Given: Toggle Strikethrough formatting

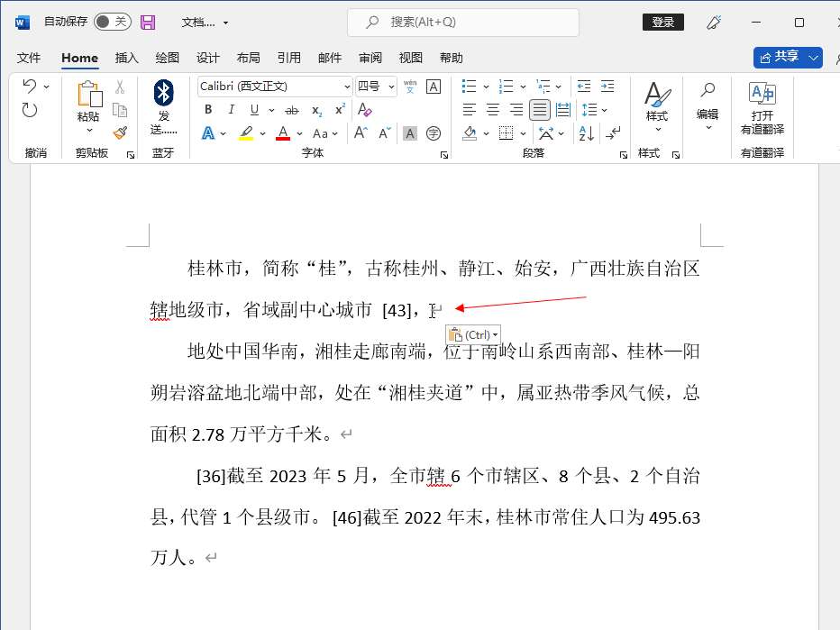Looking at the screenshot, I should 292,110.
